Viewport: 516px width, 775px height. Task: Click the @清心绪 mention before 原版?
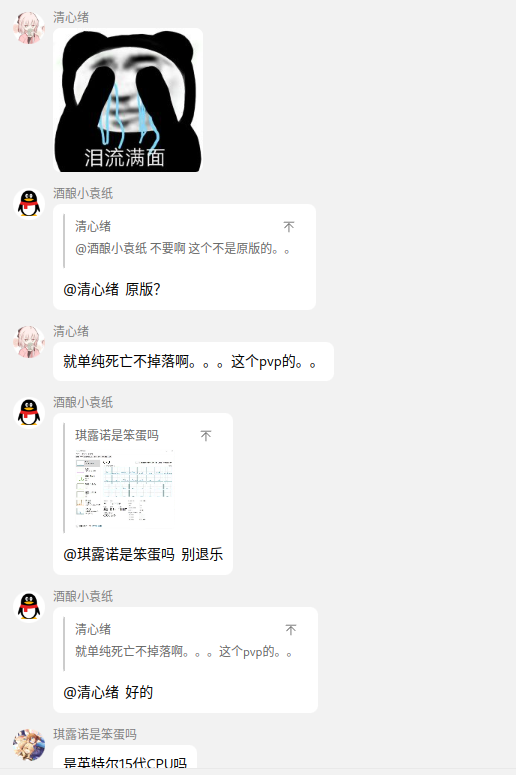[x=91, y=290]
